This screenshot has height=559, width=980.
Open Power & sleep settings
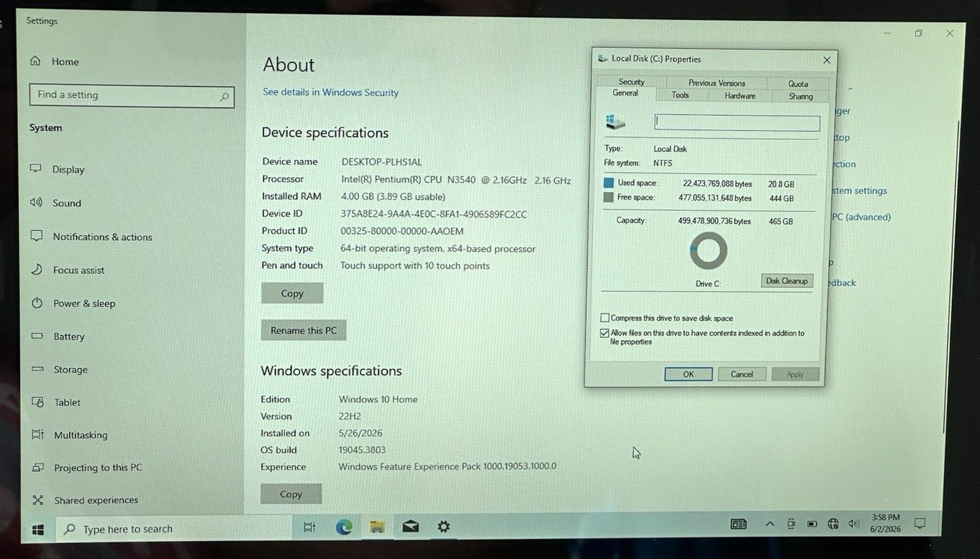click(x=73, y=303)
